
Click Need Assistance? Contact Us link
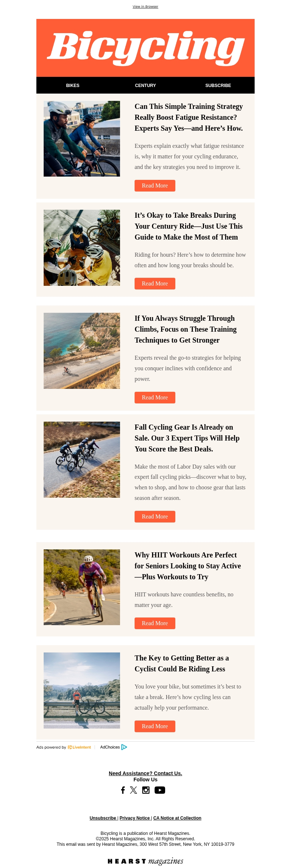[145, 773]
